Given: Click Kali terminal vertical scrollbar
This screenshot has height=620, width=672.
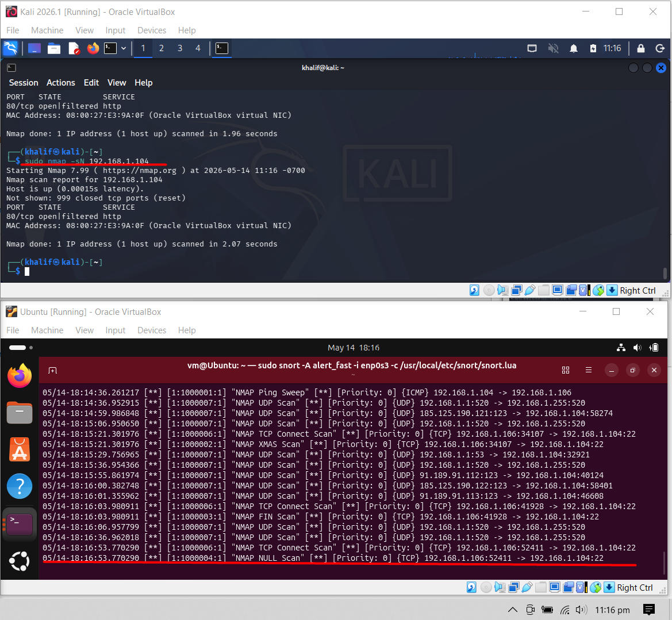Looking at the screenshot, I should tap(665, 273).
